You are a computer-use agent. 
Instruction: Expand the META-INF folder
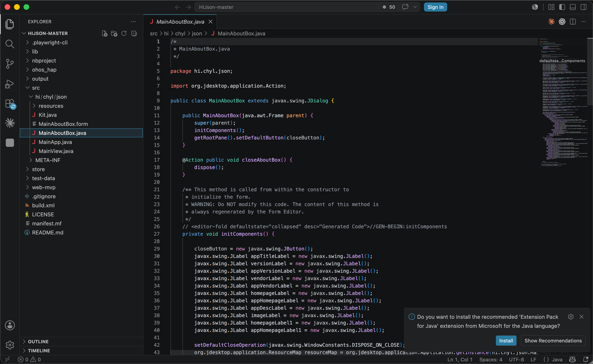pyautogui.click(x=81, y=160)
